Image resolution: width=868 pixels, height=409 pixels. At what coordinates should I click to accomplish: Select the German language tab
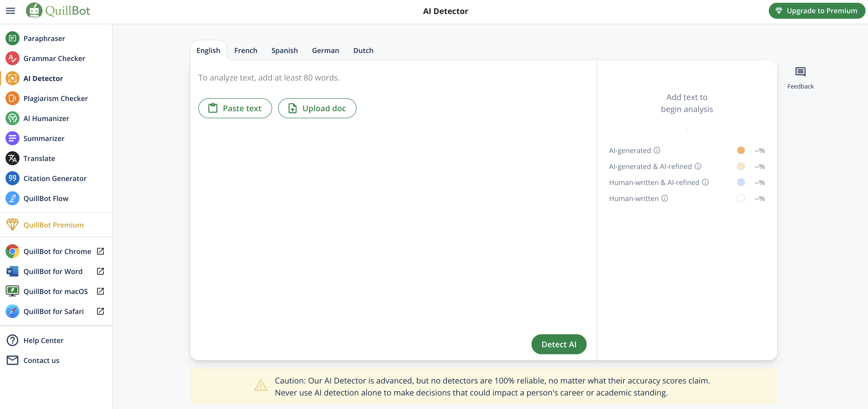(325, 50)
